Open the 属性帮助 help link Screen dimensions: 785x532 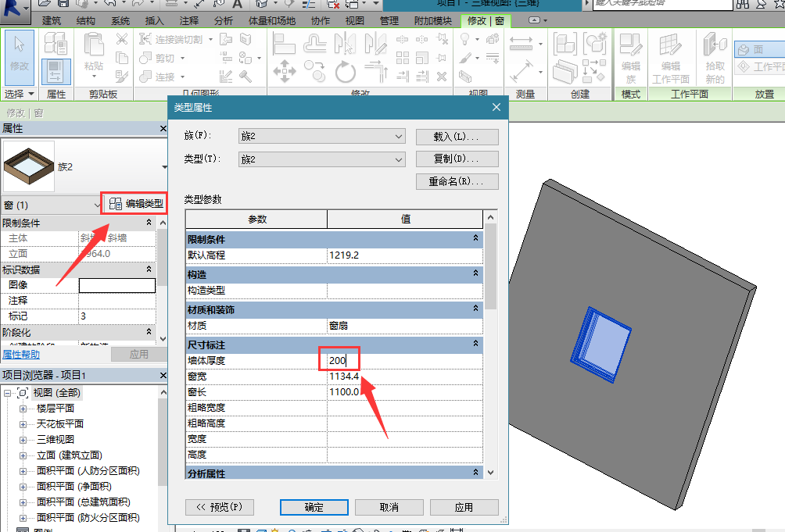pyautogui.click(x=21, y=355)
